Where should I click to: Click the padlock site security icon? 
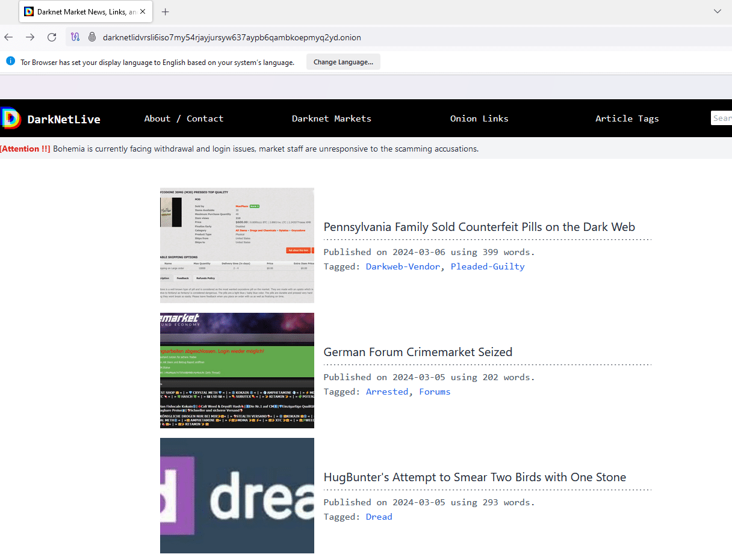pos(92,37)
